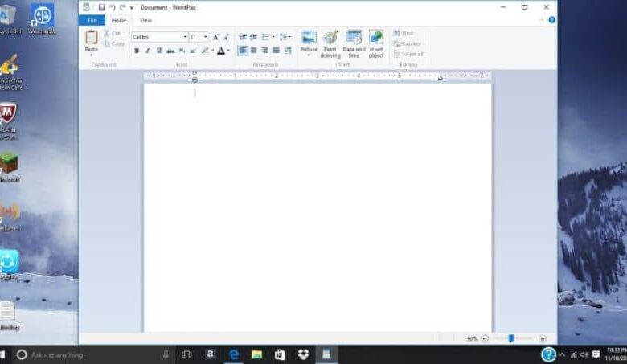
Task: Click the right indent marker on ruler
Action: [441, 77]
